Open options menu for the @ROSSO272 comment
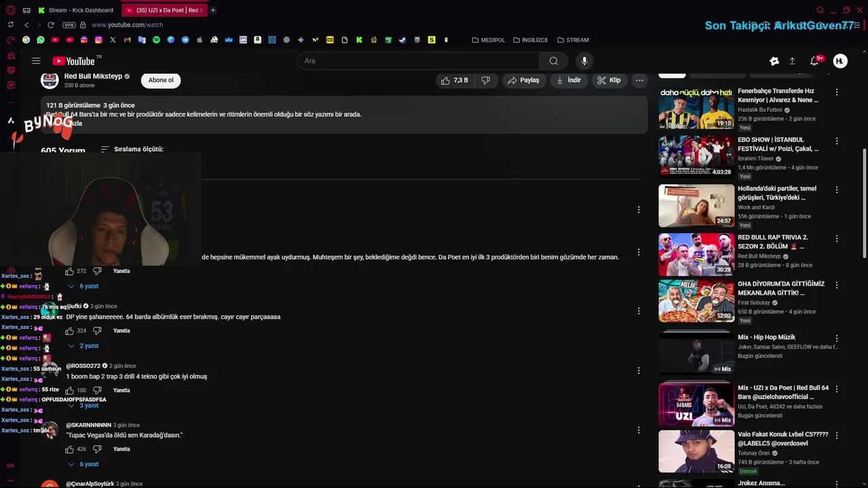The width and height of the screenshot is (868, 488). 638,371
